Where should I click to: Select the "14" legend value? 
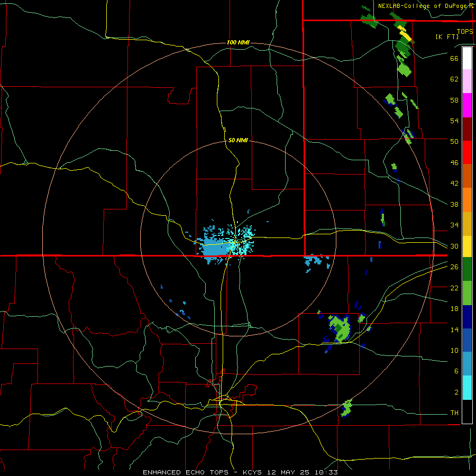454,329
